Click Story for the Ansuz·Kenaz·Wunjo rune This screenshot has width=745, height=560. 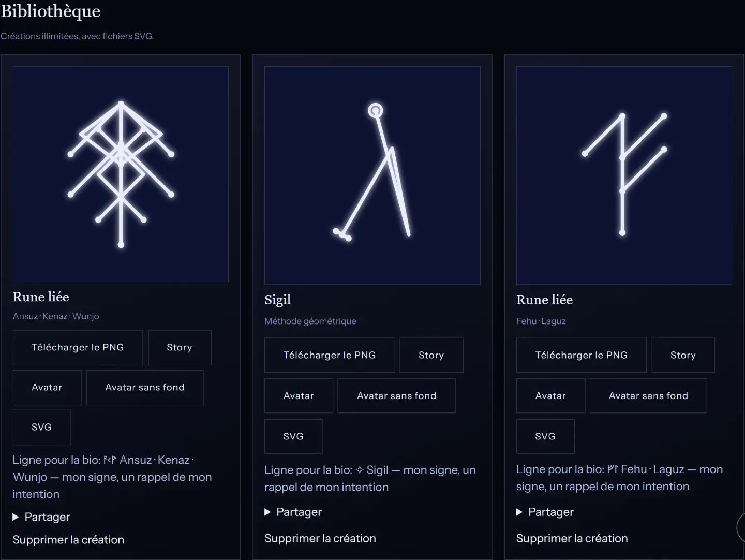tap(180, 347)
